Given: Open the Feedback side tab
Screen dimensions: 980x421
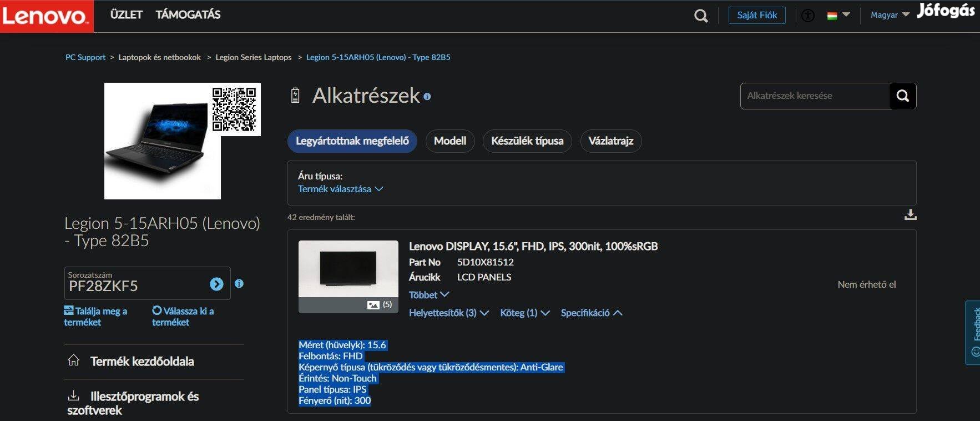Looking at the screenshot, I should coord(973,332).
